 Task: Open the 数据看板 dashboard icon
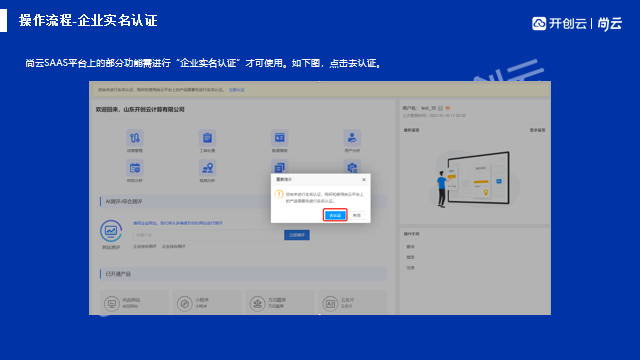click(280, 138)
